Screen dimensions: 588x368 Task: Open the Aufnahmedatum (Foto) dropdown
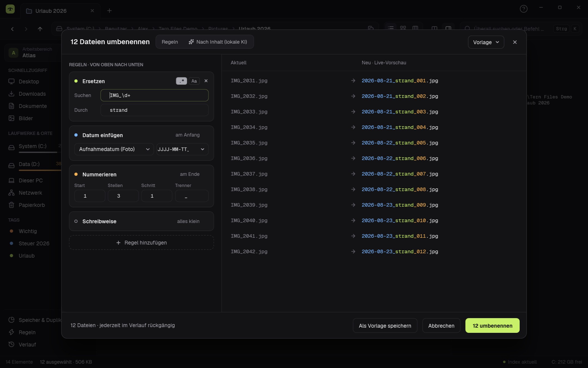[114, 149]
